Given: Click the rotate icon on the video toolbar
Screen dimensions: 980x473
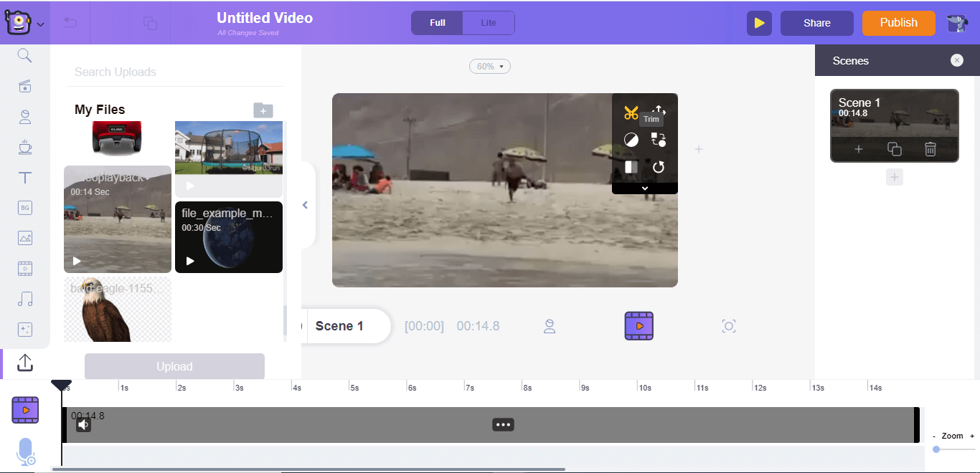Looking at the screenshot, I should click(659, 167).
